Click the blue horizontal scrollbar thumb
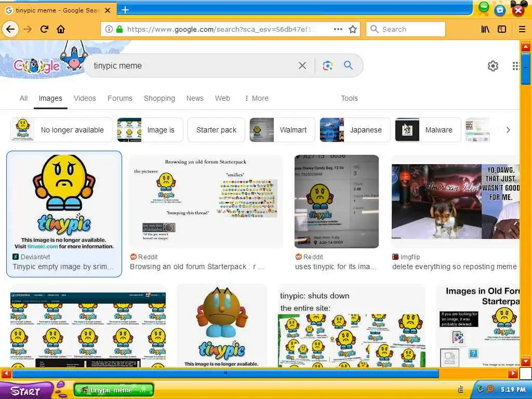The image size is (532, 399). click(225, 374)
